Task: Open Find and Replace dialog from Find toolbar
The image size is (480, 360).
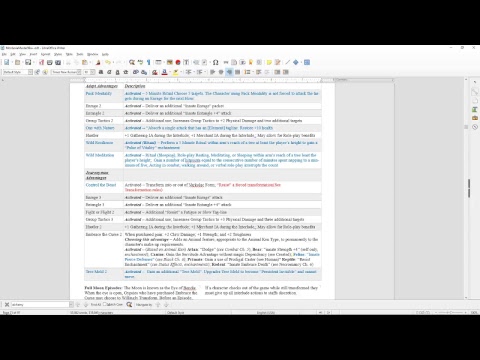Action: click(x=129, y=304)
